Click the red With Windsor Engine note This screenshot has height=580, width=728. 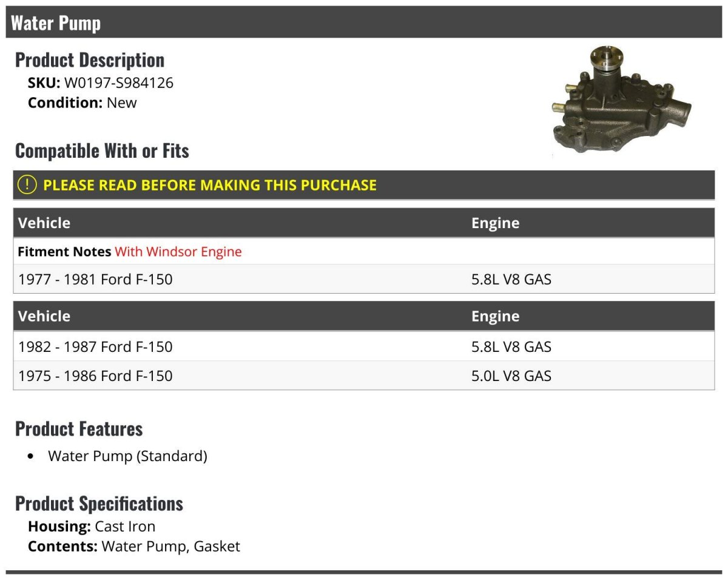pos(178,252)
